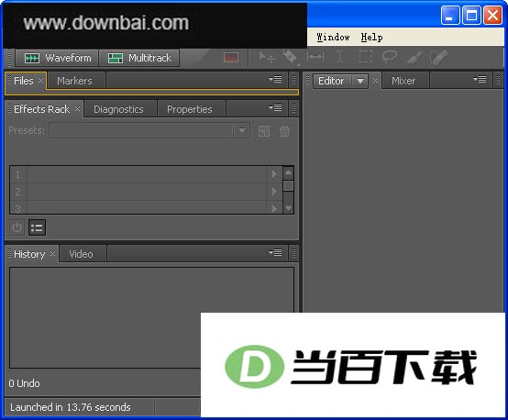This screenshot has height=420, width=508.
Task: Toggle the Effects Rack power button
Action: (17, 227)
